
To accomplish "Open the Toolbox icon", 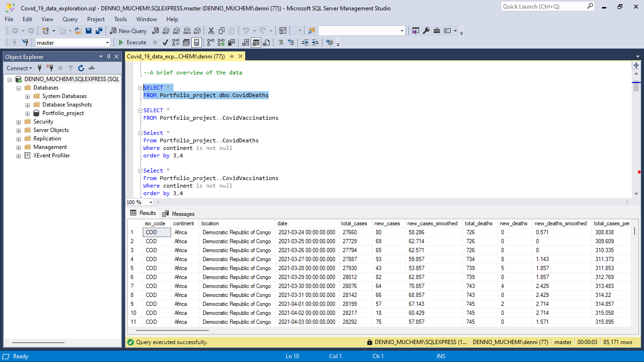I will click(437, 31).
